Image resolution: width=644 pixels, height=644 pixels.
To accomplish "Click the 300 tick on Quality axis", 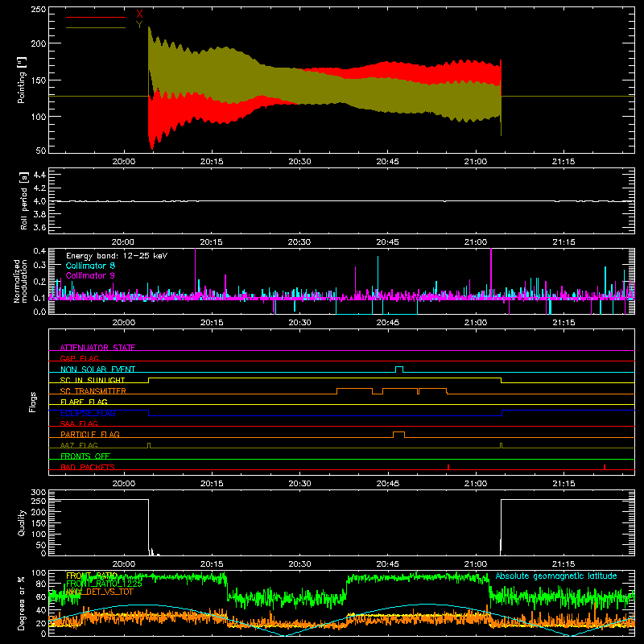I will coord(39,493).
